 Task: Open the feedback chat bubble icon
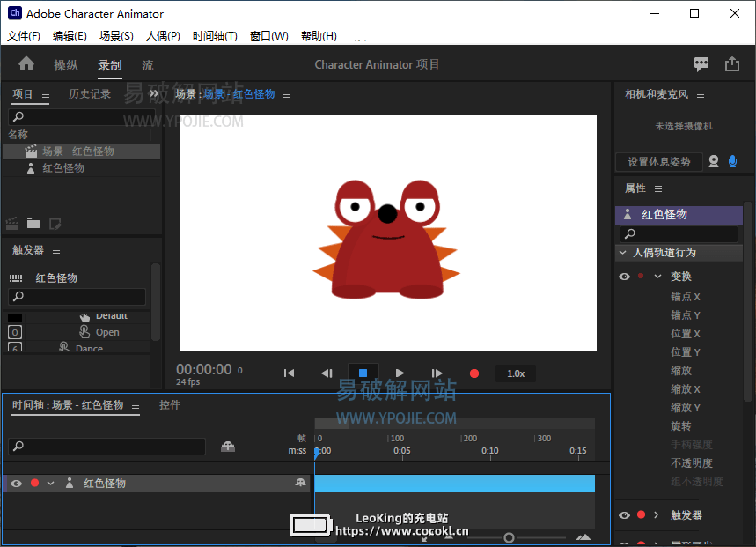point(701,63)
